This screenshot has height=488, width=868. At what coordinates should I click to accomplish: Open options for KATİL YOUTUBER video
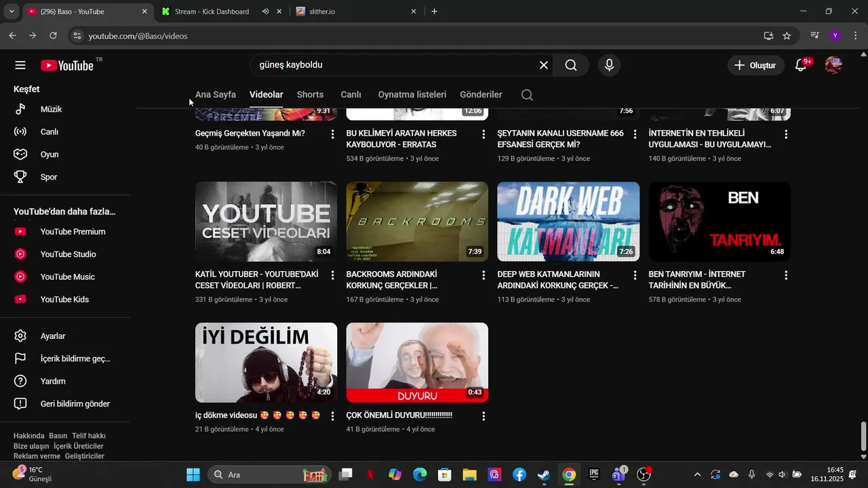tap(332, 275)
